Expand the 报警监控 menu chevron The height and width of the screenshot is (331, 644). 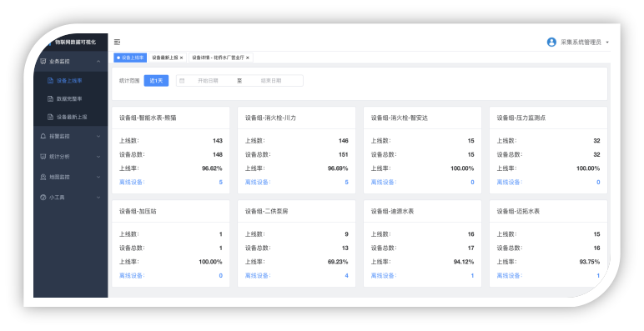click(98, 136)
